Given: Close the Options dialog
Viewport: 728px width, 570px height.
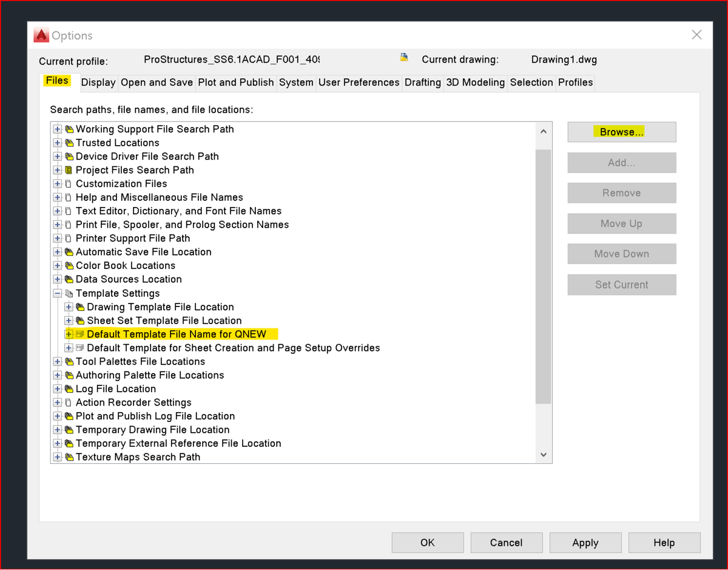Looking at the screenshot, I should [697, 35].
